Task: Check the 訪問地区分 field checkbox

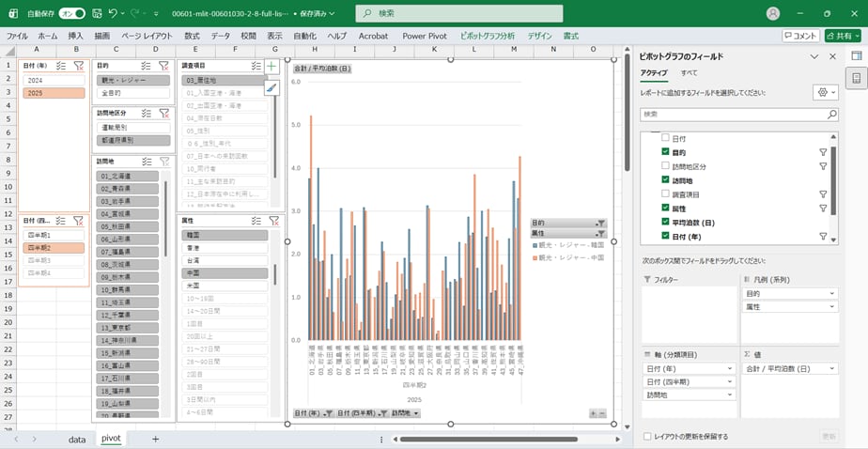Action: tap(665, 166)
